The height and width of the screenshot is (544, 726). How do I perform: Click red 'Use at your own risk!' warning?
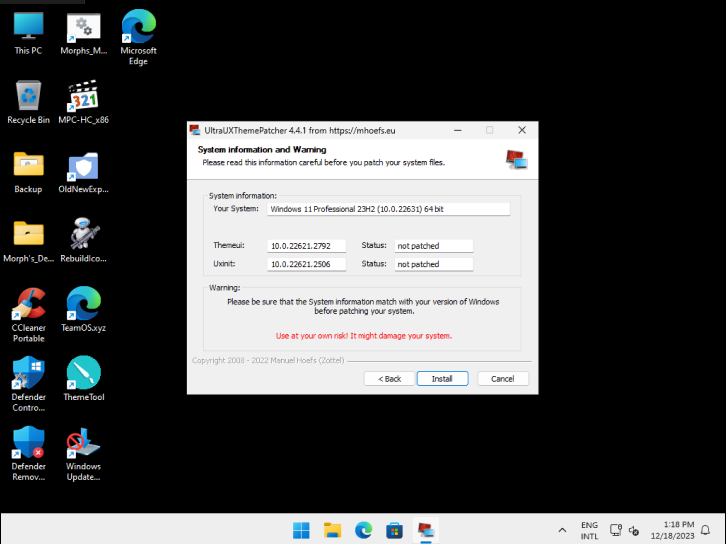pos(364,336)
